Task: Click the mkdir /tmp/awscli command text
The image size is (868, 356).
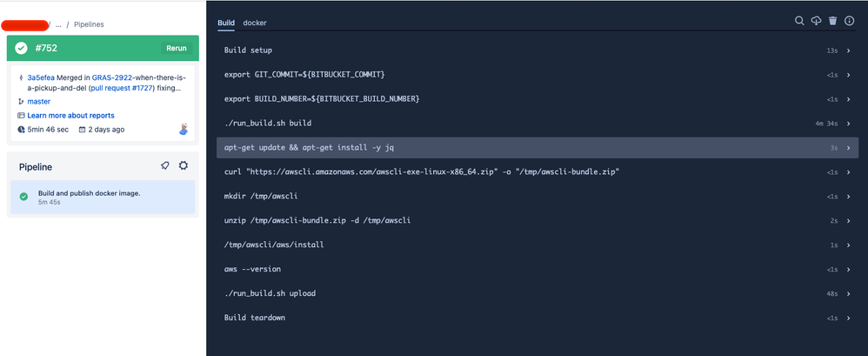Action: [261, 197]
